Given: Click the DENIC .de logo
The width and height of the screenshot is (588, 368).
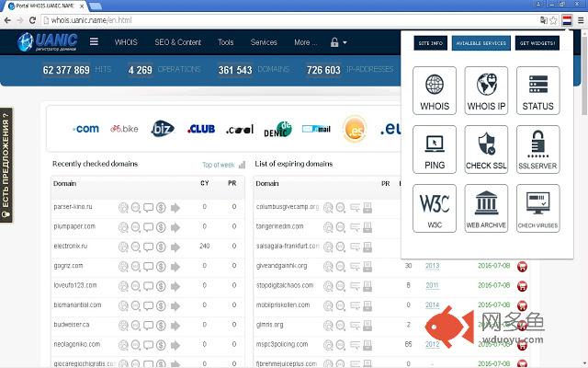Looking at the screenshot, I should (x=277, y=129).
